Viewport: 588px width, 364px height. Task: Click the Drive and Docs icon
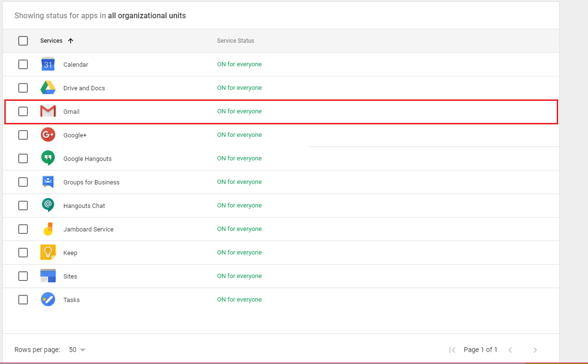click(48, 88)
